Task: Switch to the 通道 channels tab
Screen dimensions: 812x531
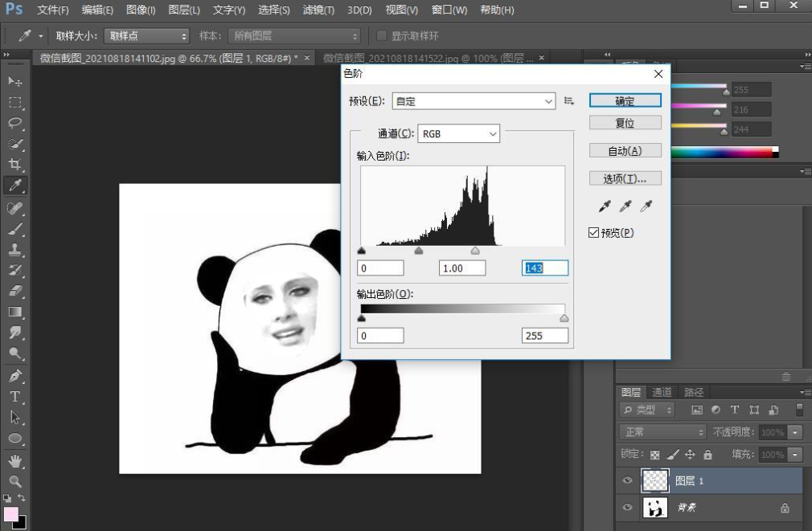Action: click(661, 392)
